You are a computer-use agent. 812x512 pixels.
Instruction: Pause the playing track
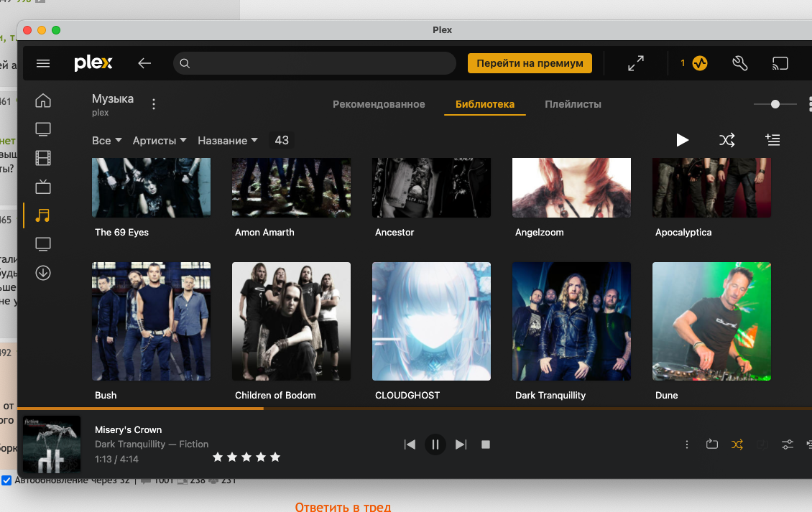(x=435, y=444)
